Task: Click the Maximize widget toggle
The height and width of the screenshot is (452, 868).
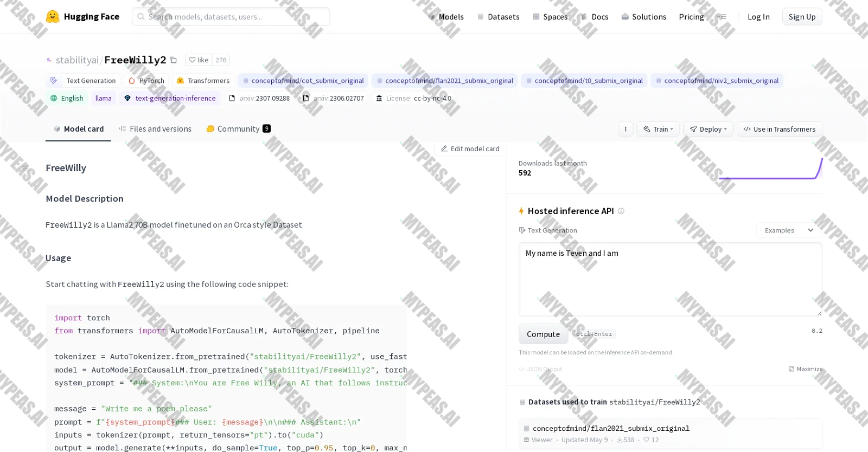Action: tap(806, 369)
